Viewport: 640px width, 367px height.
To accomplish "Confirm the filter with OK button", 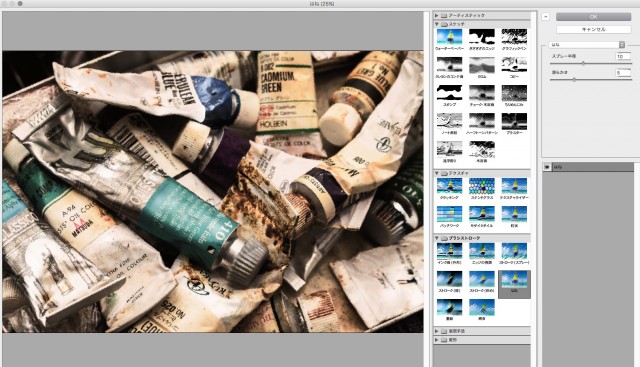I will [x=593, y=17].
